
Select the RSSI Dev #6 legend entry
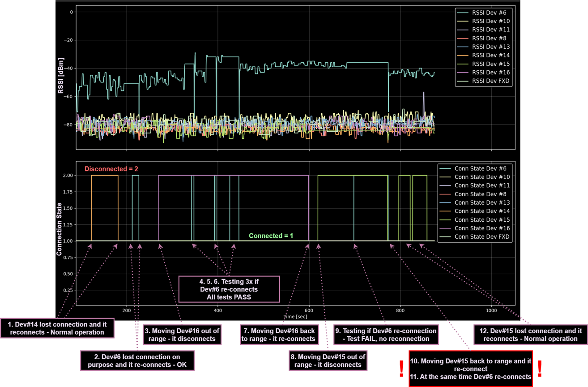coord(491,13)
